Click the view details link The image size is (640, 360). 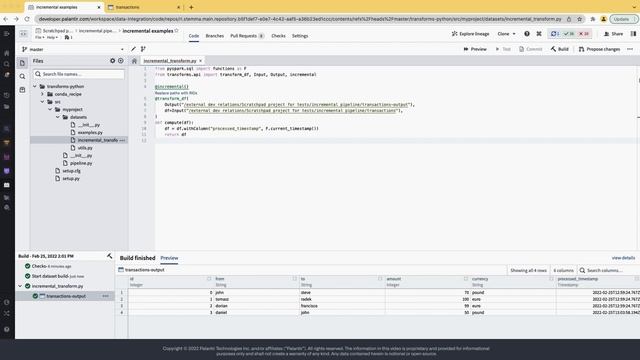pos(623,258)
